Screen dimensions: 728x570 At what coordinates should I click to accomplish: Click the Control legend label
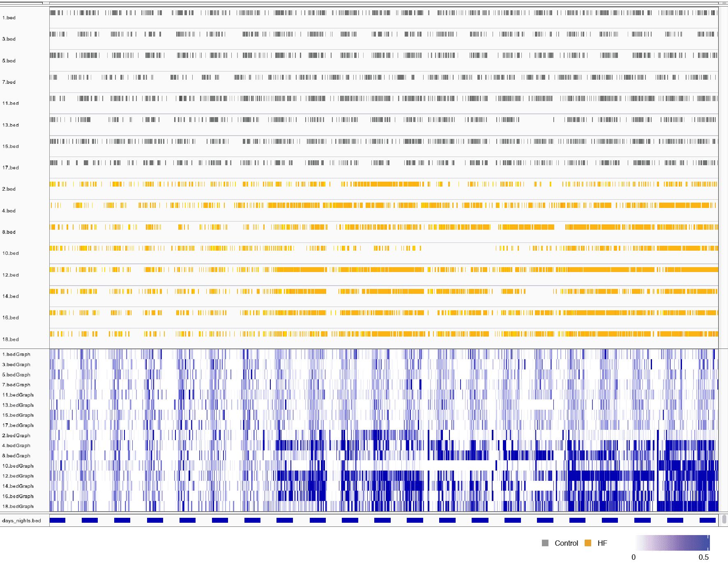pyautogui.click(x=566, y=543)
